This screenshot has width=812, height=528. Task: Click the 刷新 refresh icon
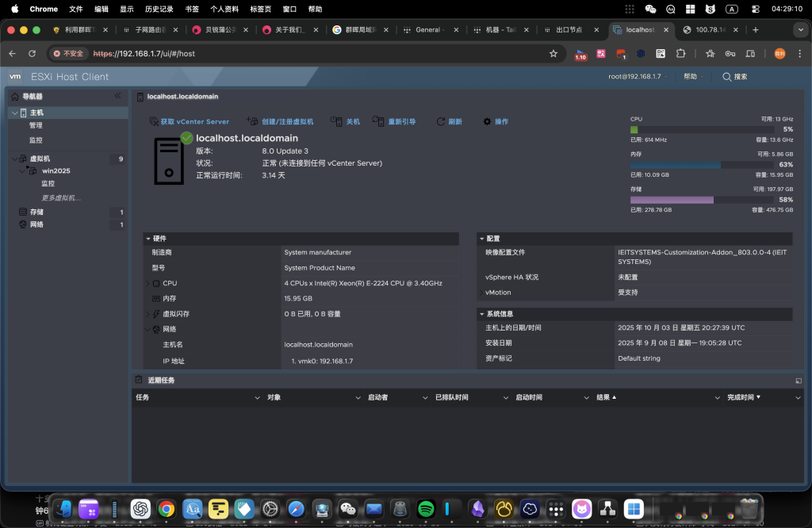[x=440, y=122]
